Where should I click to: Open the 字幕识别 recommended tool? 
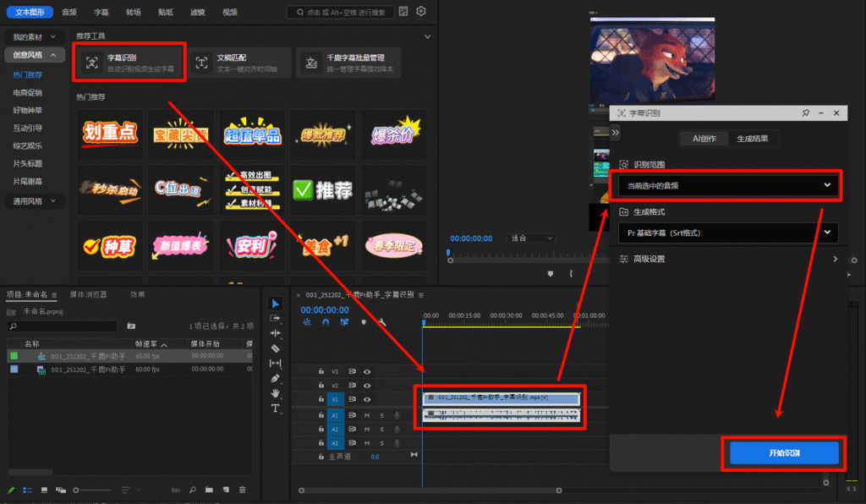coord(129,63)
